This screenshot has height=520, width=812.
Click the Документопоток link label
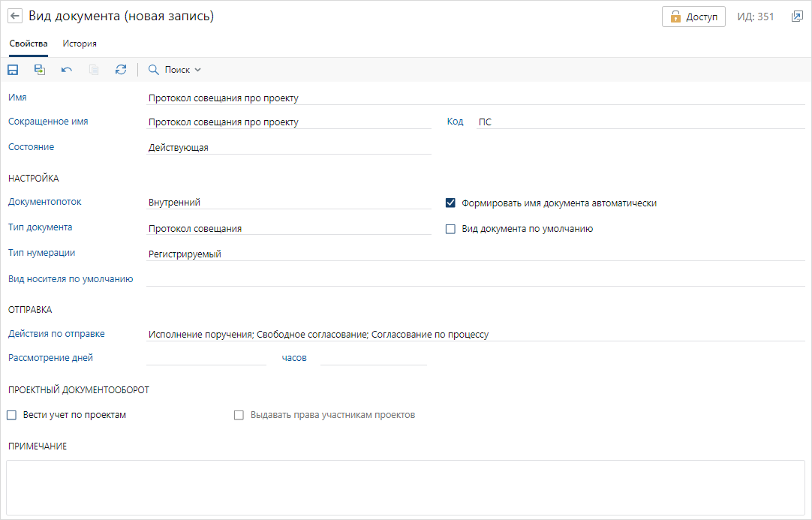45,202
